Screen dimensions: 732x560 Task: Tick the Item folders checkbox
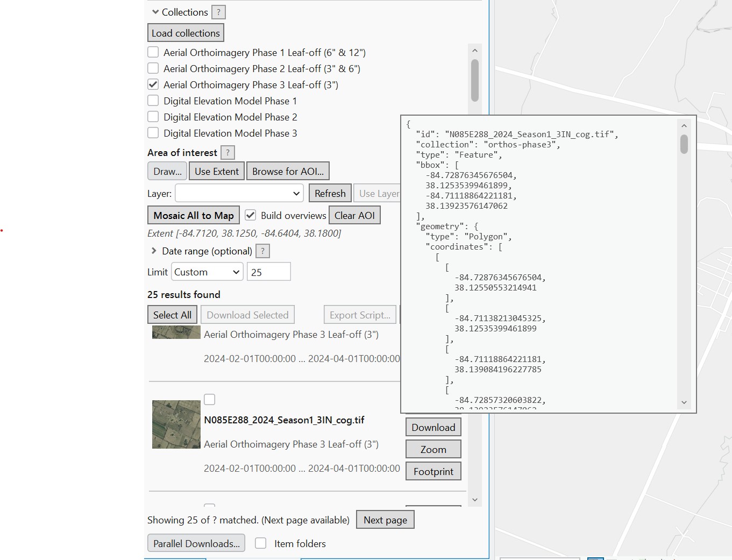coord(261,543)
